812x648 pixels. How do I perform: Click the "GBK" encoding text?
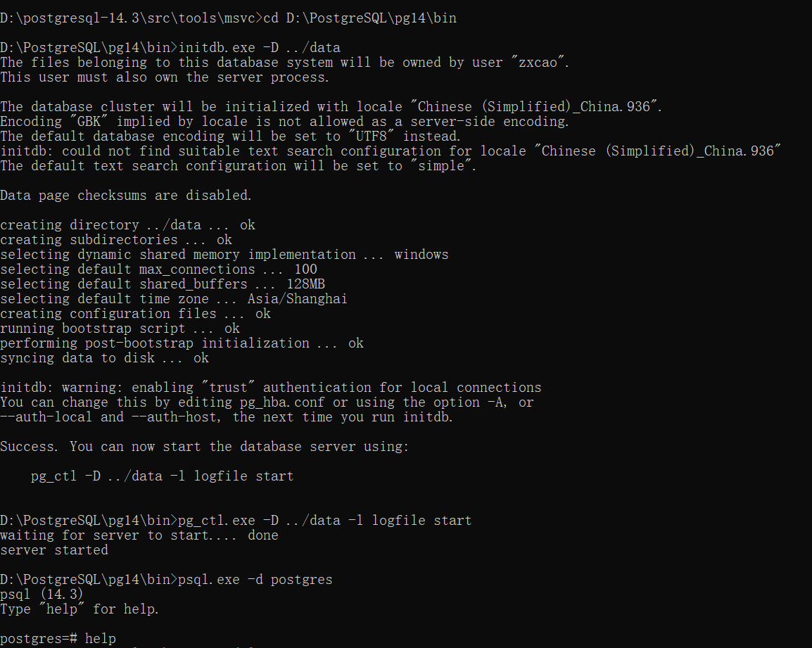(89, 122)
